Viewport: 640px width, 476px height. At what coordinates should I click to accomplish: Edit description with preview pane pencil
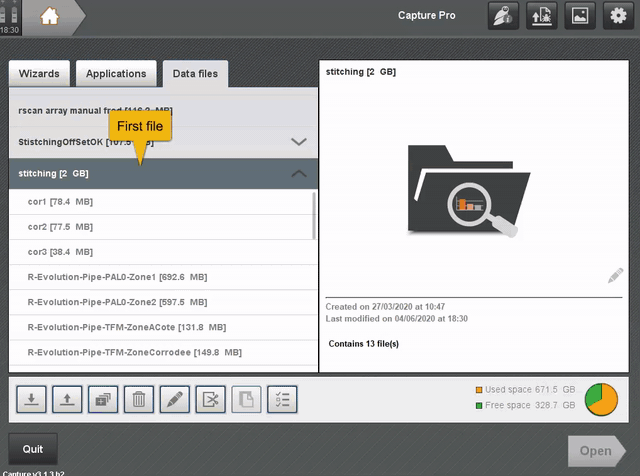(615, 276)
